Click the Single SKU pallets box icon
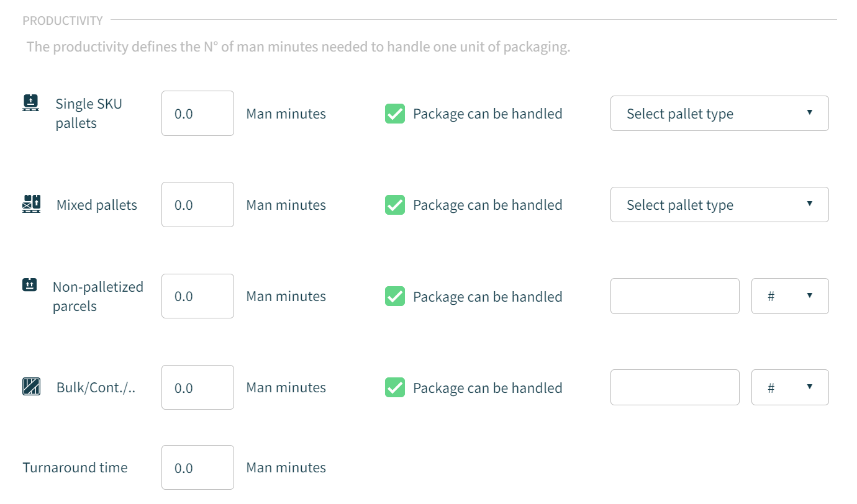 30,102
